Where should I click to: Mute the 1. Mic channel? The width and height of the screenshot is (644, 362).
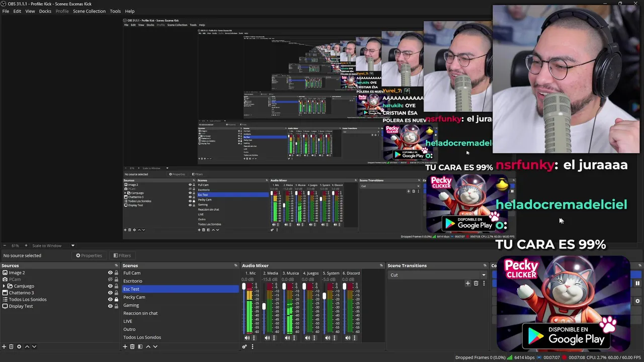pos(247,338)
